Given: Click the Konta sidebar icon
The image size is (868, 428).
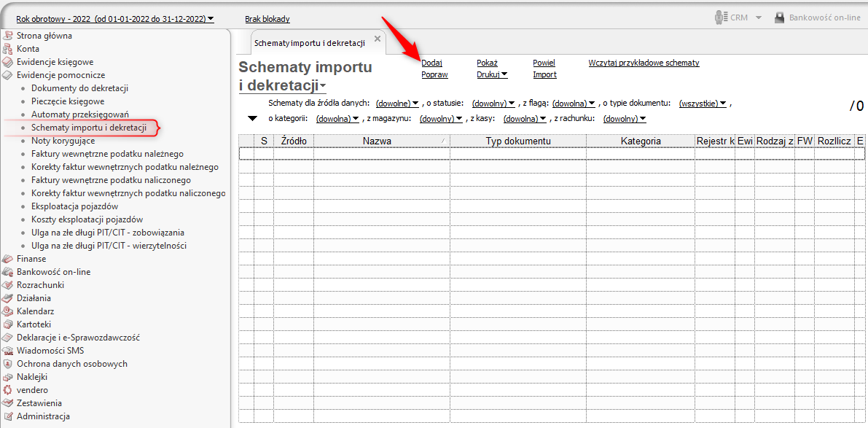Looking at the screenshot, I should [x=8, y=49].
